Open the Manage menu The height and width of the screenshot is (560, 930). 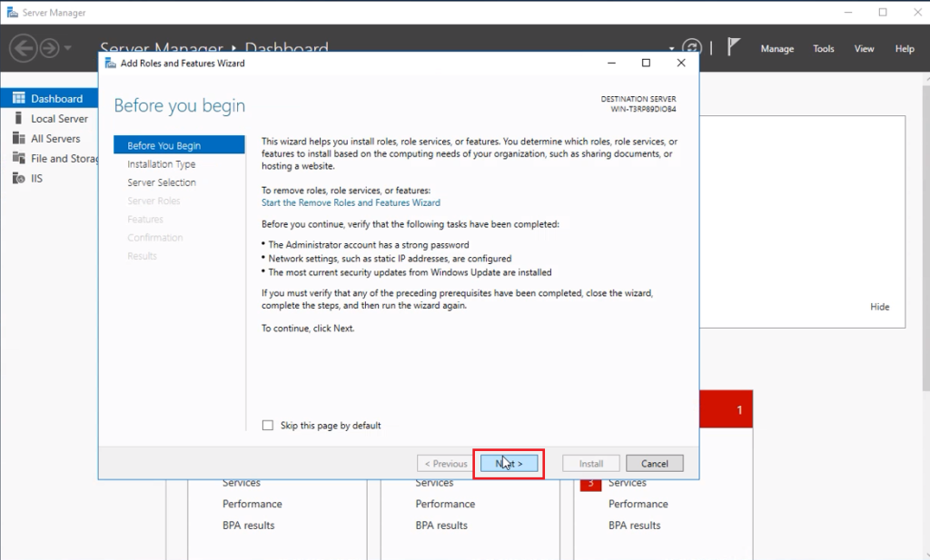(777, 48)
